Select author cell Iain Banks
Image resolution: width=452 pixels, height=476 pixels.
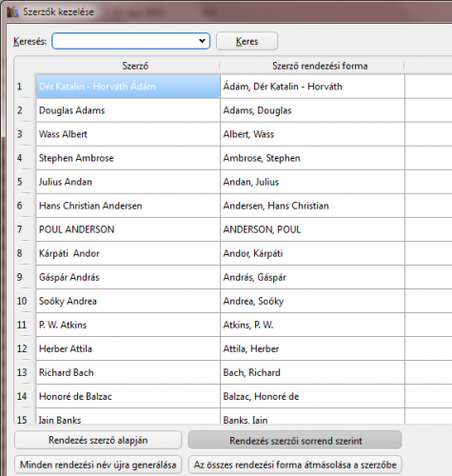(128, 416)
